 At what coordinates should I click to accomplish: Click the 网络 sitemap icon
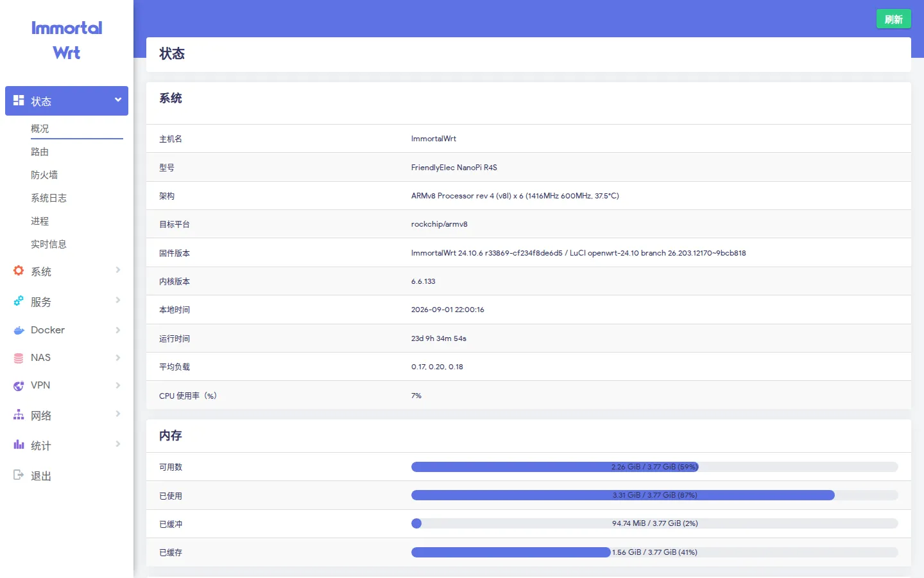click(19, 415)
